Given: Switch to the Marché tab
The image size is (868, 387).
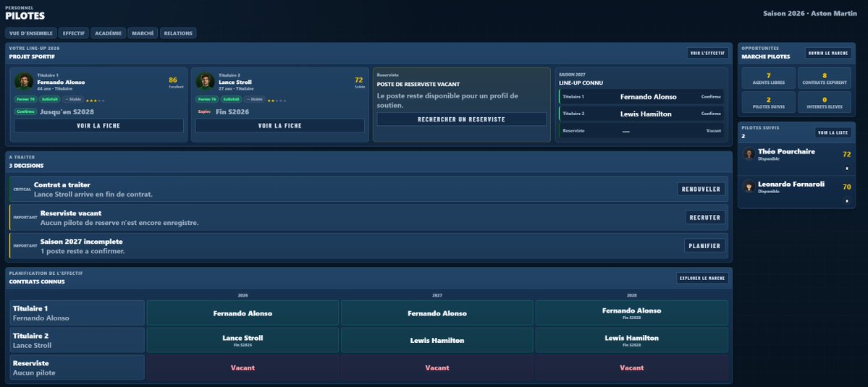Looking at the screenshot, I should click(143, 33).
